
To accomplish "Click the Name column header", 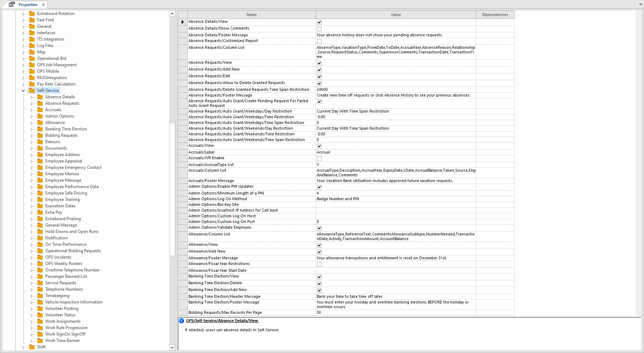I will pyautogui.click(x=251, y=15).
